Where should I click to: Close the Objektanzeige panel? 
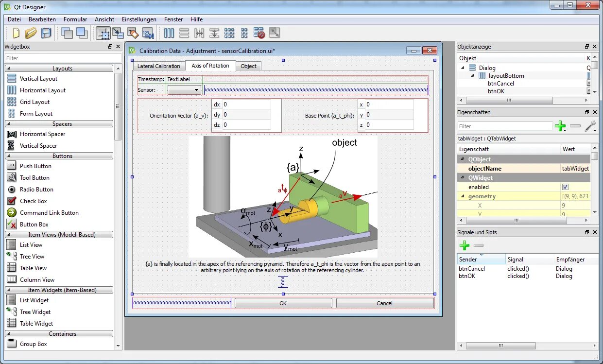(x=595, y=47)
